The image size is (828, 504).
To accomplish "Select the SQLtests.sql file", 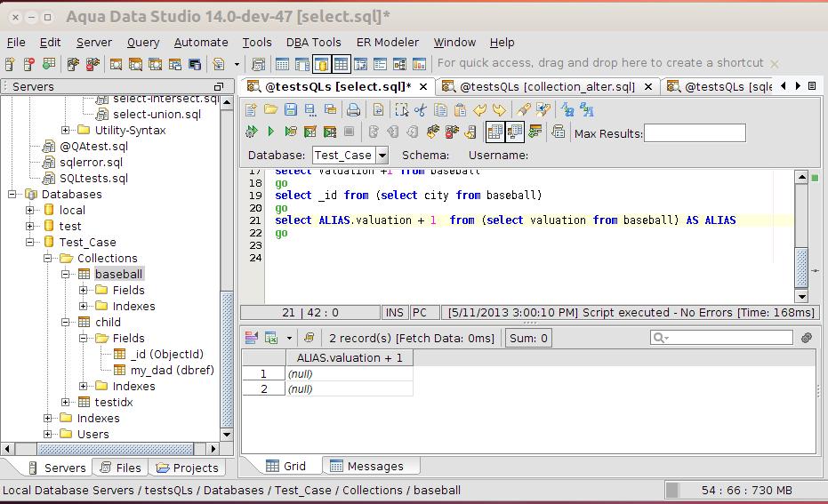I will click(x=93, y=178).
